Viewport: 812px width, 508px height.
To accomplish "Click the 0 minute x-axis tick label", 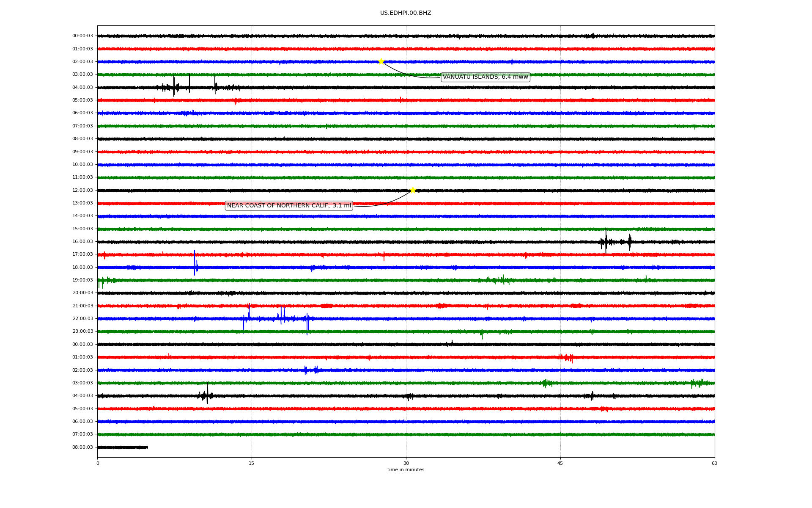I will pos(98,463).
